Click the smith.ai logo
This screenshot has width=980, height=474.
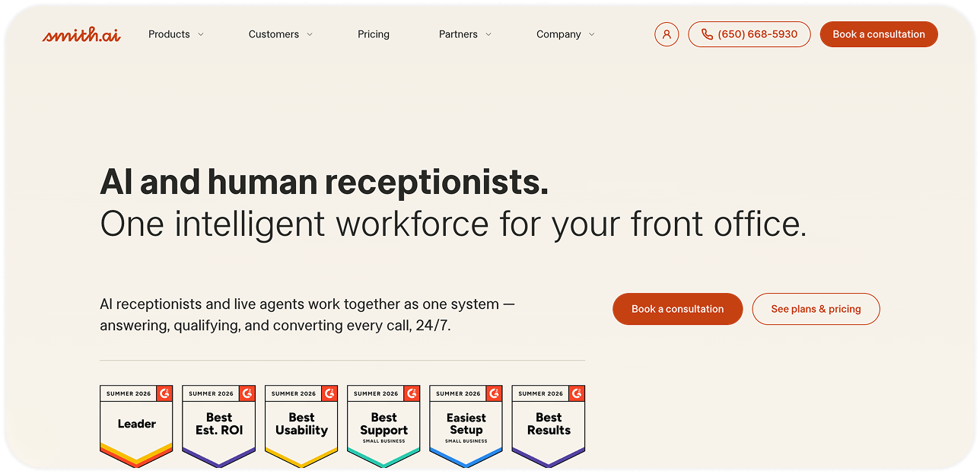point(81,34)
